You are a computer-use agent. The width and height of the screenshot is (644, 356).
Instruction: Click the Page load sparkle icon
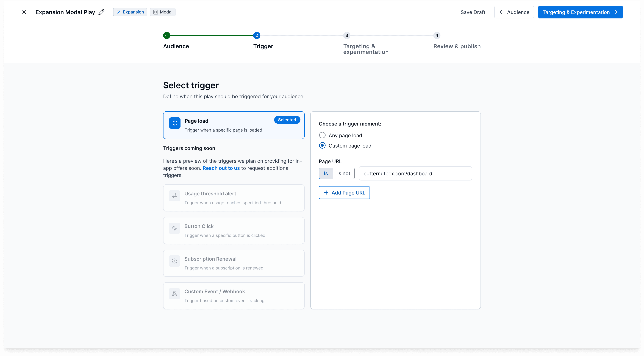click(x=174, y=123)
